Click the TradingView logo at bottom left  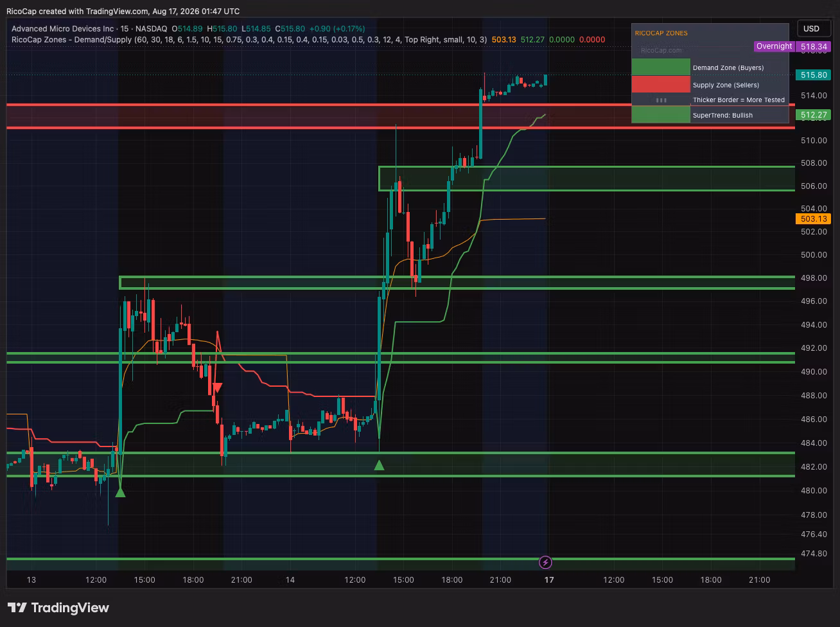coord(58,608)
